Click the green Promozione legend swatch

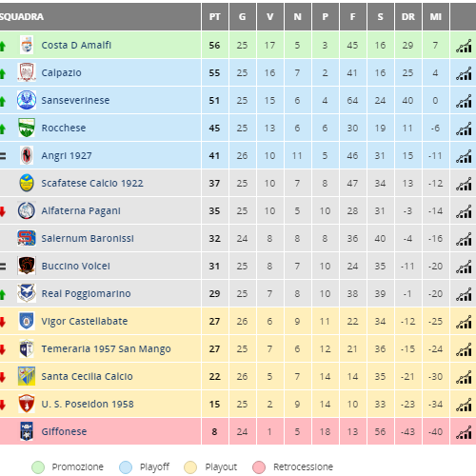tap(38, 467)
